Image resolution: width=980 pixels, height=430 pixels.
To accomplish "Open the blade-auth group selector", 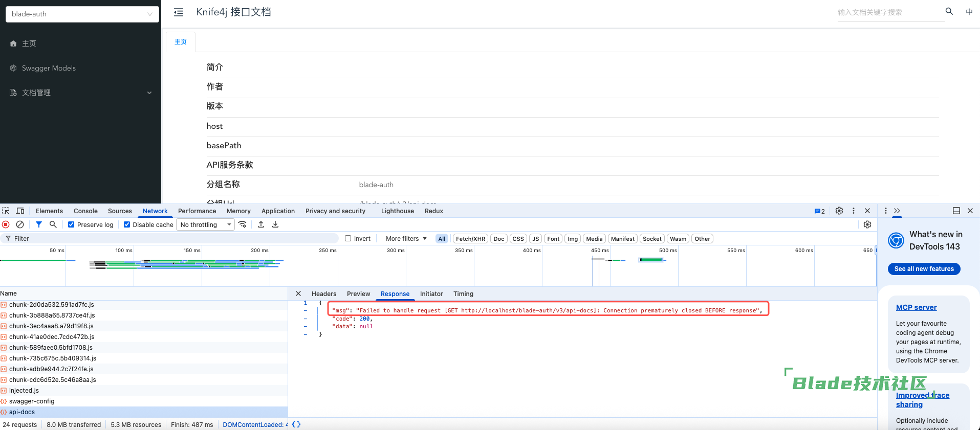I will (82, 14).
